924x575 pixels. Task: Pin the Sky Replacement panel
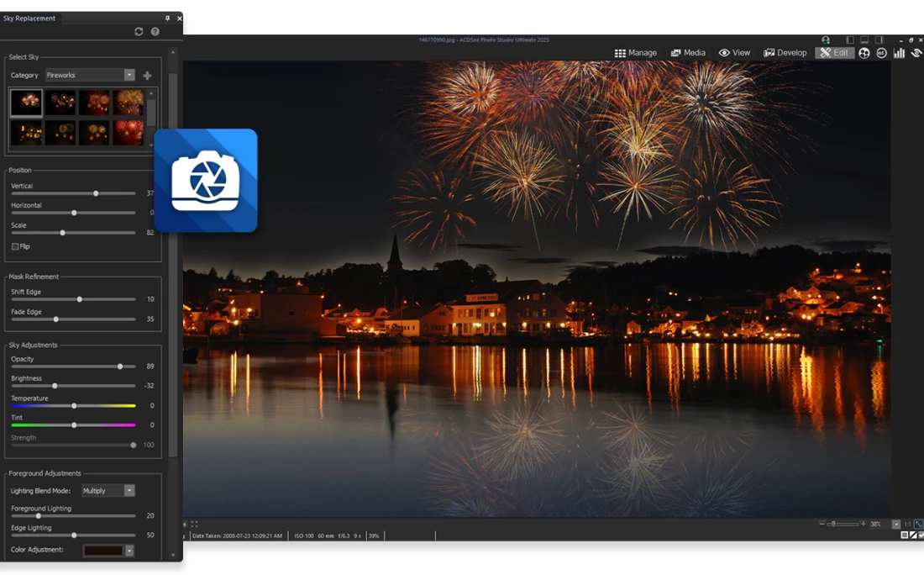pyautogui.click(x=167, y=18)
